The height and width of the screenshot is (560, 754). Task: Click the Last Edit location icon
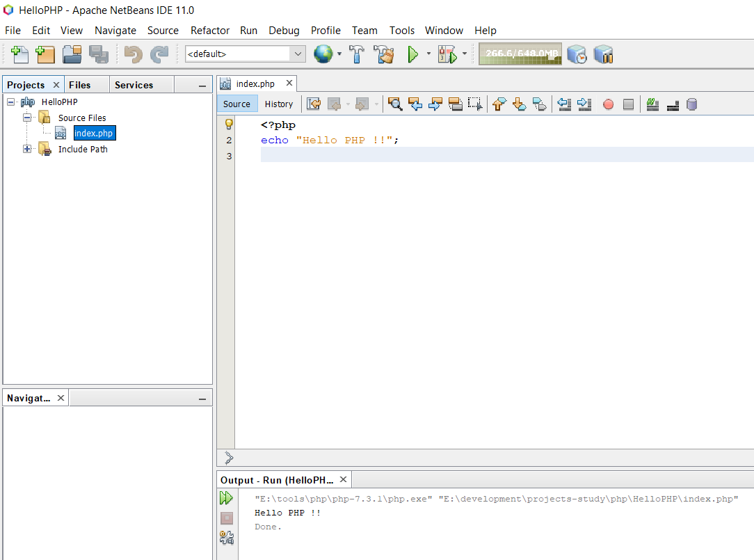pos(314,104)
